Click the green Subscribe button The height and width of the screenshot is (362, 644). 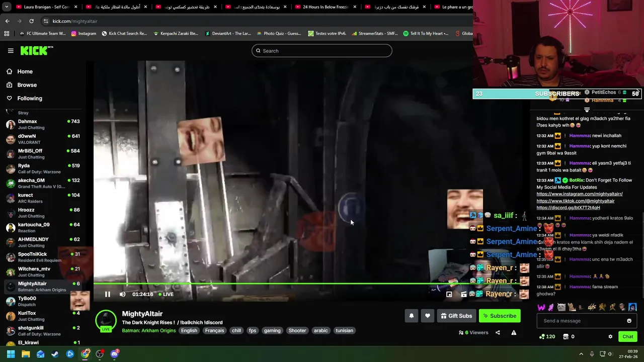(x=500, y=316)
